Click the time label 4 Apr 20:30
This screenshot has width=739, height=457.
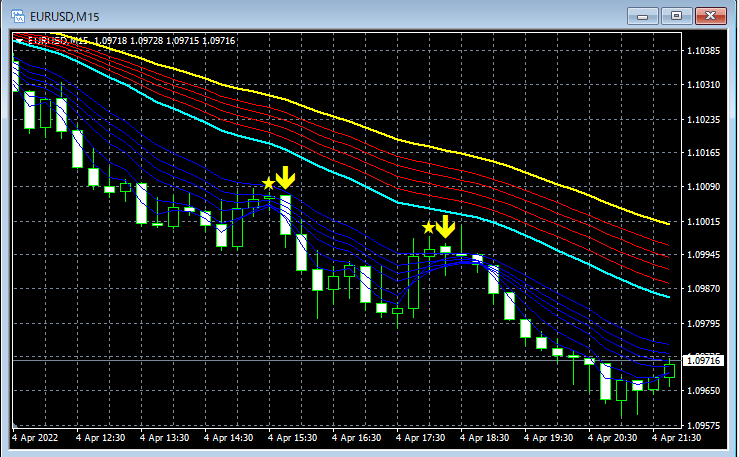pyautogui.click(x=613, y=438)
